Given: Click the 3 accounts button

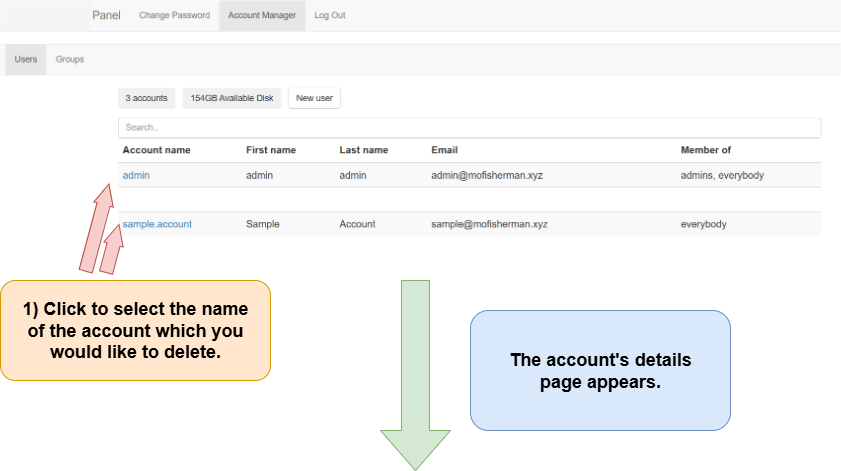Looking at the screenshot, I should tap(146, 98).
